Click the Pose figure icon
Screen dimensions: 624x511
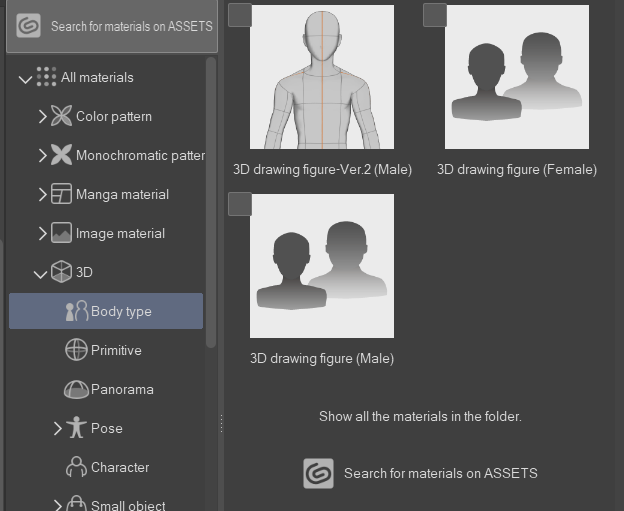tap(76, 427)
